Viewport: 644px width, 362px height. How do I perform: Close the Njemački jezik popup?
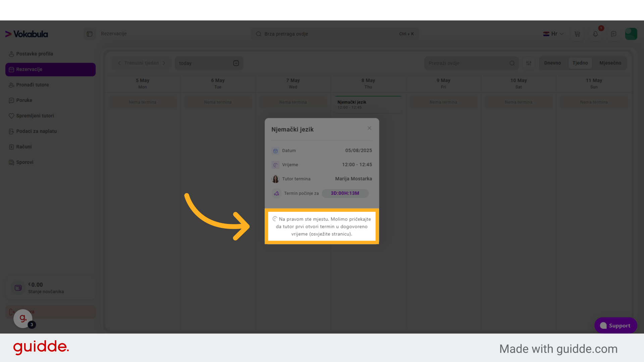(369, 128)
